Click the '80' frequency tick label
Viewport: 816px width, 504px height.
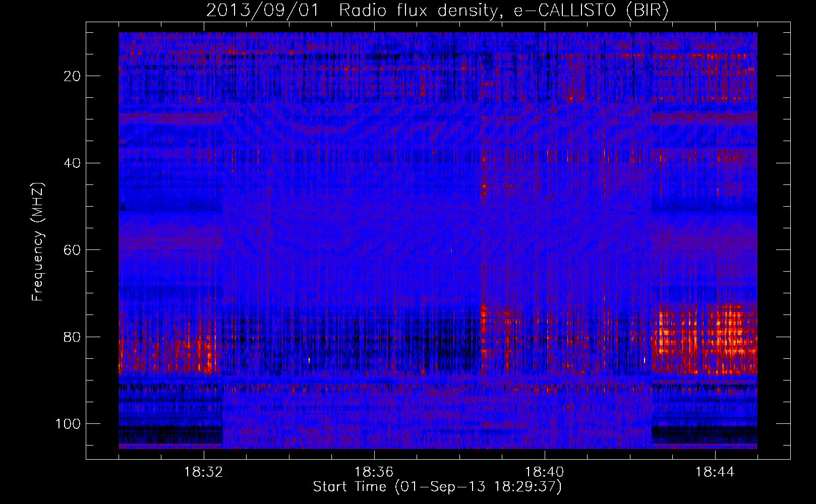(73, 337)
